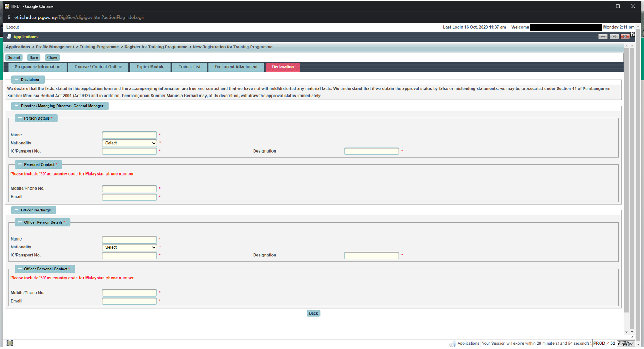Collapse the Personal Contact section

(x=20, y=164)
